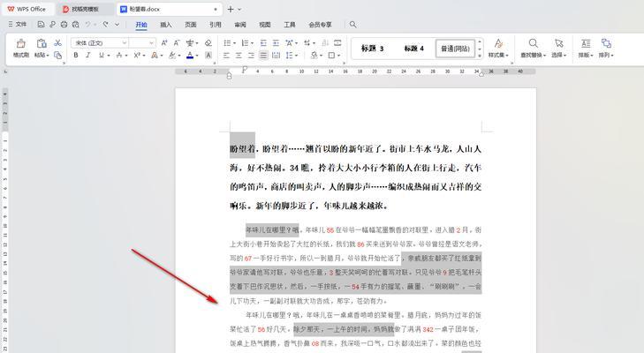Screen dimensions: 644x353
Task: Click the Undo arrow icon
Action: click(87, 25)
